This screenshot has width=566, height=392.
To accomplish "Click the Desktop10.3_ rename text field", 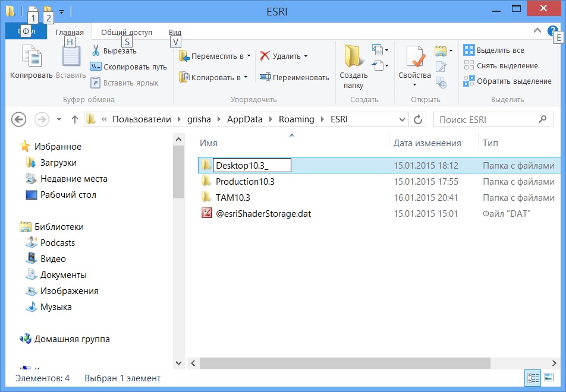I will 252,165.
